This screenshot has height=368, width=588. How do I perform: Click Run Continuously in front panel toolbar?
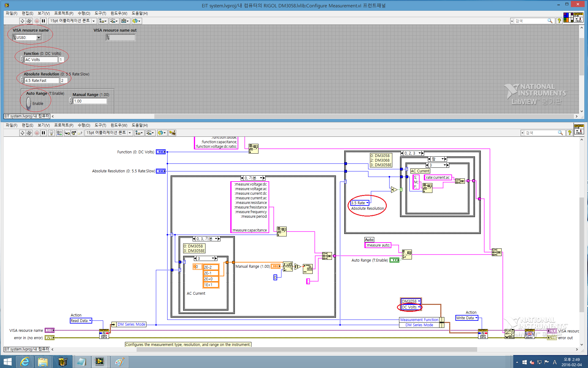(x=29, y=21)
